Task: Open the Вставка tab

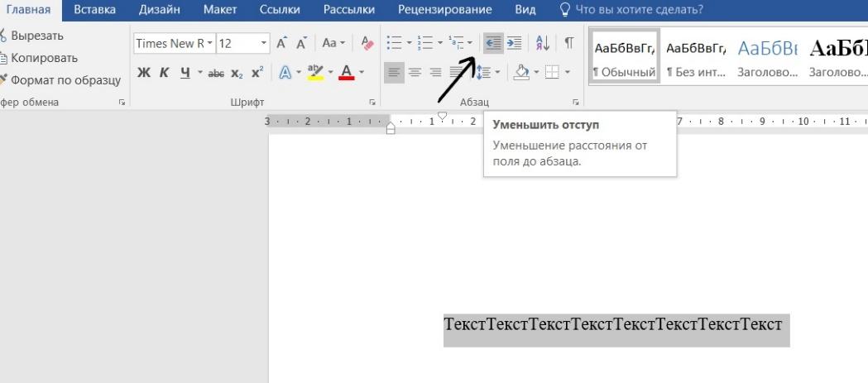Action: click(94, 10)
